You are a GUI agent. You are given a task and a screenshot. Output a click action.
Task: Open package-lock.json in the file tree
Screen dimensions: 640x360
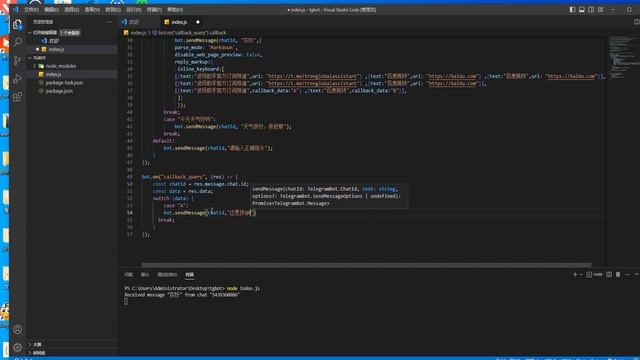tap(64, 82)
